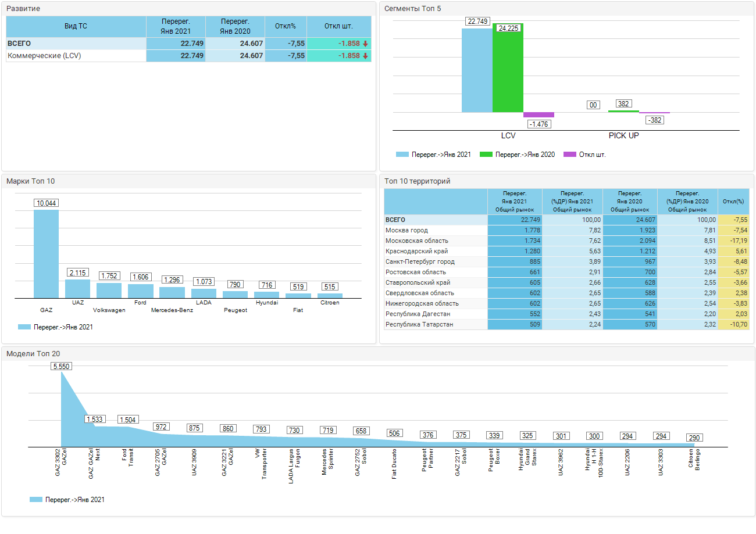The image size is (756, 534).
Task: Click the GAZ 3302 GAZel peak value 5.550
Action: coord(61,367)
